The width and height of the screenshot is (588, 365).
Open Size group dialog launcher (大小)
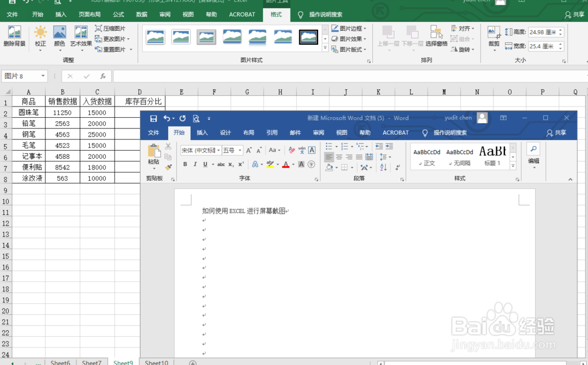click(x=564, y=61)
